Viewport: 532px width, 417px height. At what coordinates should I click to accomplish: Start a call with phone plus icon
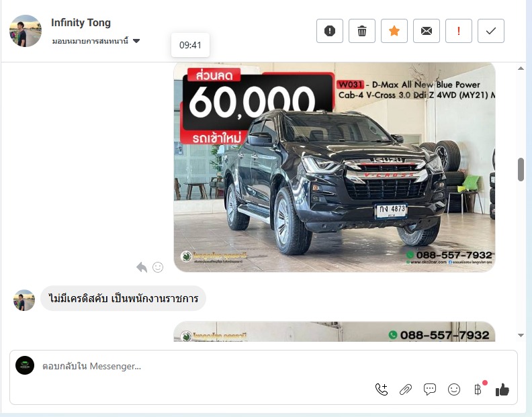pos(382,389)
